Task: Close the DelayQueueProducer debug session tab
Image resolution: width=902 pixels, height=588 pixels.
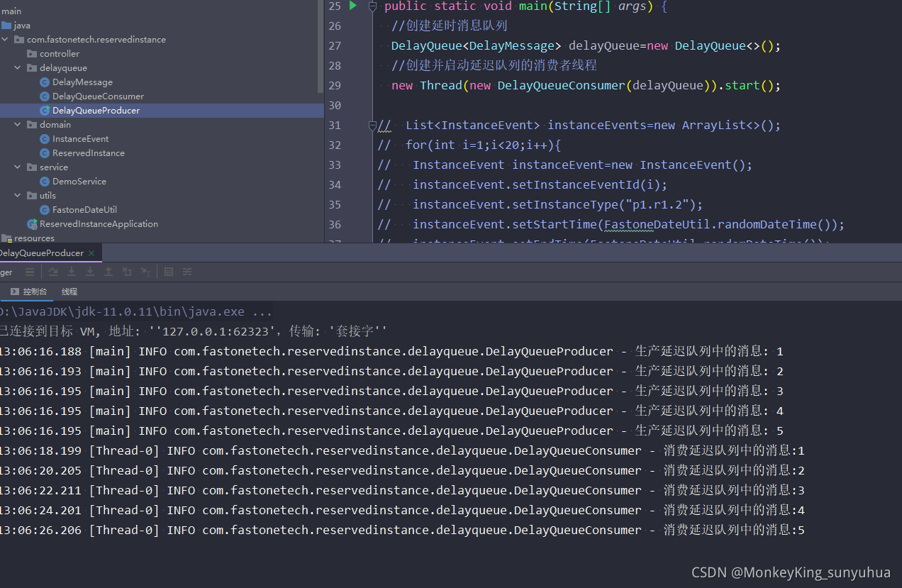Action: (91, 253)
